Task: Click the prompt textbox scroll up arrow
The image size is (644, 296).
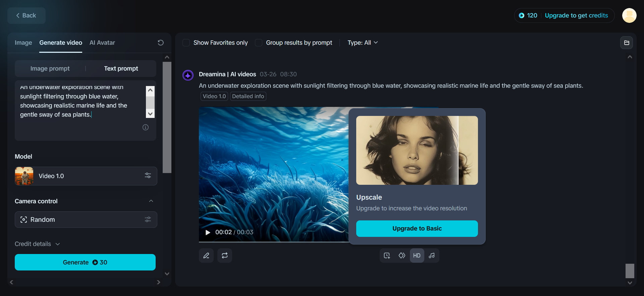Action: [x=150, y=90]
